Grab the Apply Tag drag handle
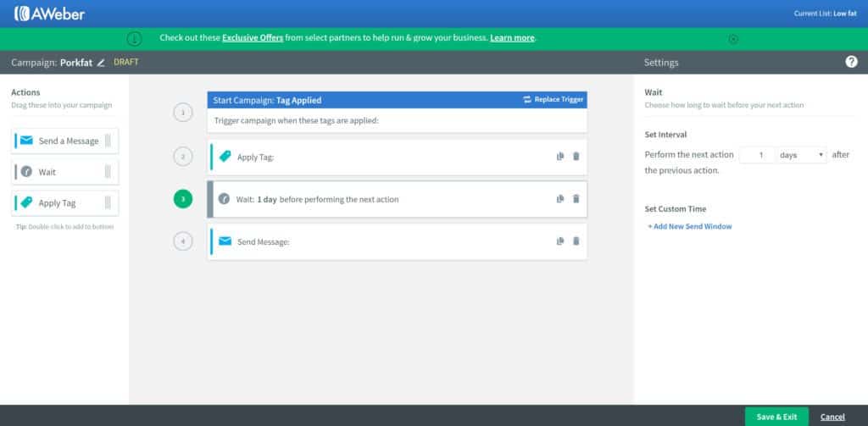The image size is (868, 426). click(x=108, y=202)
